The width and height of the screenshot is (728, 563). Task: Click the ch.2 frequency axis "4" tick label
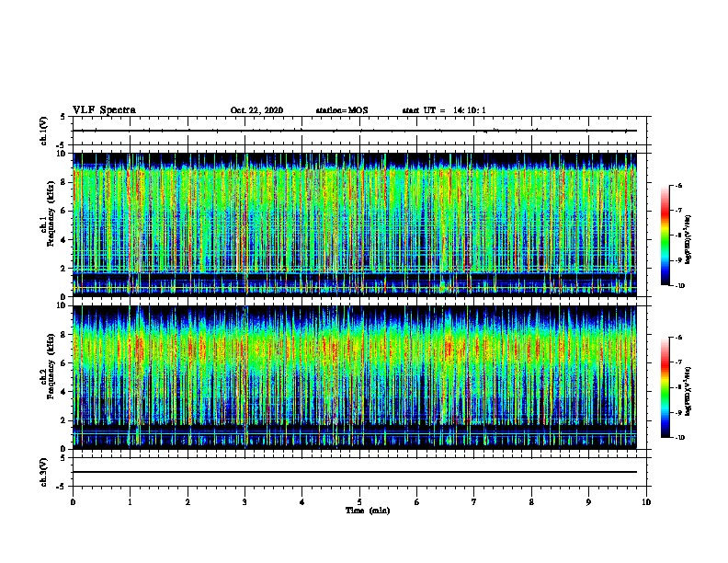64,392
